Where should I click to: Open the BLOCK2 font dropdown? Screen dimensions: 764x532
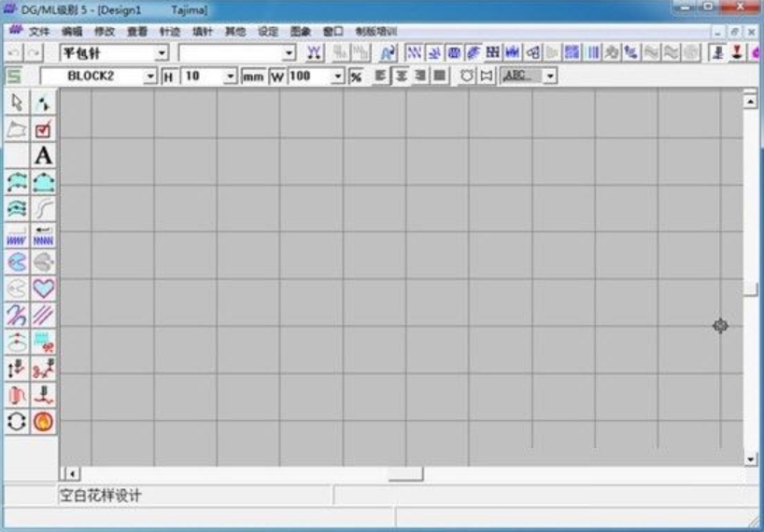click(x=150, y=77)
